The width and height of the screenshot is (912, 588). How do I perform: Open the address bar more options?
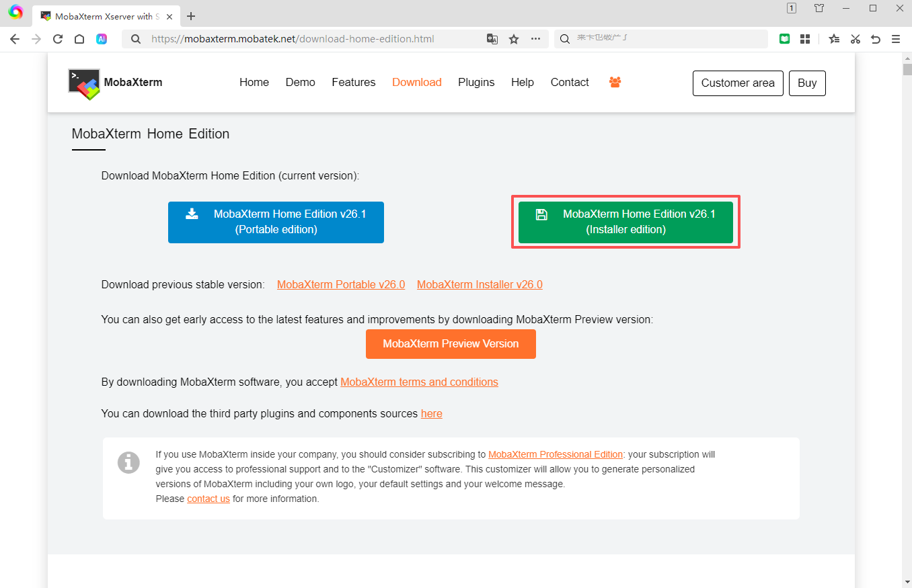[x=535, y=39]
